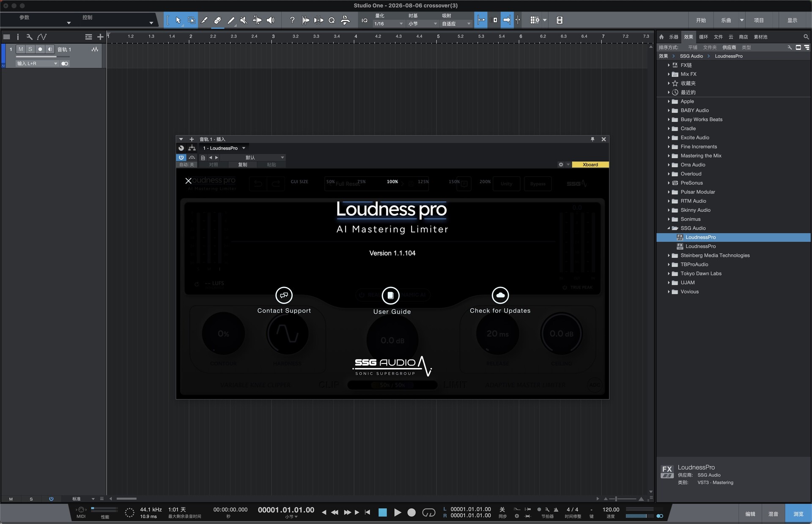Choose the Split tool
812x524 pixels.
[x=205, y=20]
